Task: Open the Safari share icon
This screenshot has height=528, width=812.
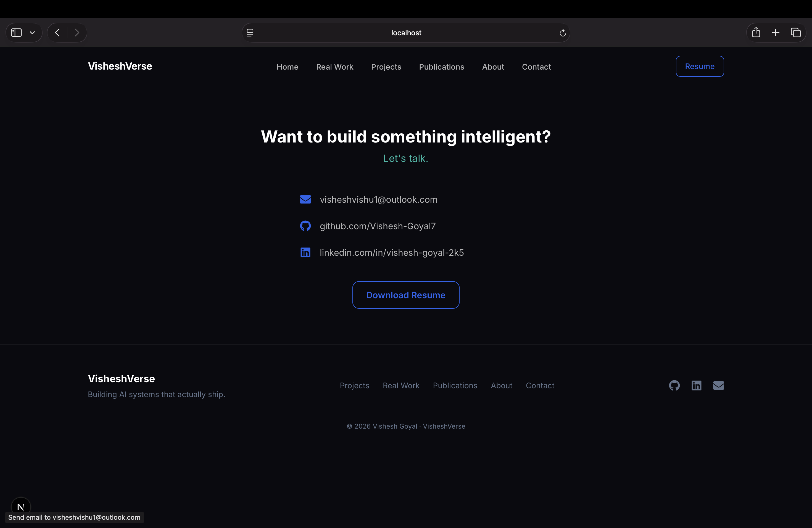Action: 756,32
